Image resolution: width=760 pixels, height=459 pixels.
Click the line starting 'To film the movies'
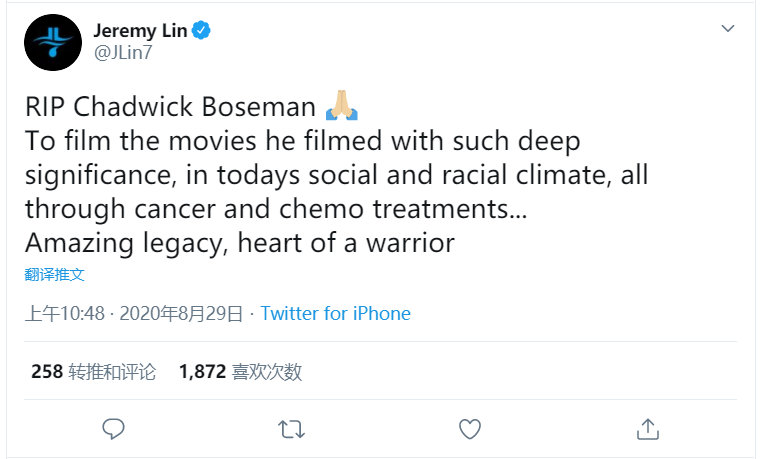click(303, 141)
